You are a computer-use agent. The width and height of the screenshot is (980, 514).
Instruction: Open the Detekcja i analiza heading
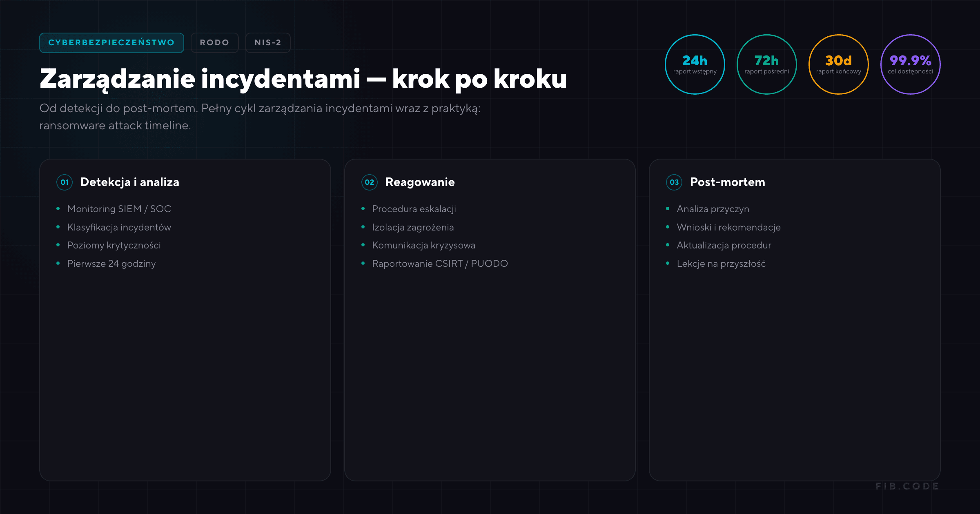[x=130, y=182]
